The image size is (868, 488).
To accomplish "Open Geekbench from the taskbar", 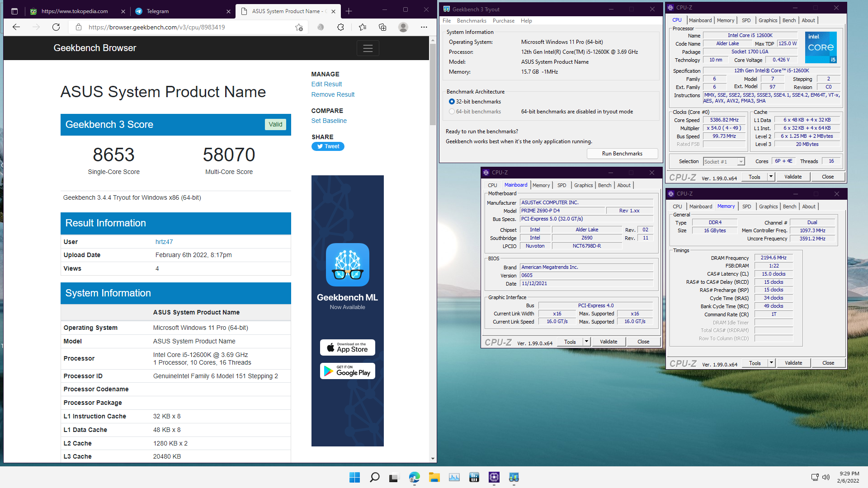I will [x=514, y=477].
